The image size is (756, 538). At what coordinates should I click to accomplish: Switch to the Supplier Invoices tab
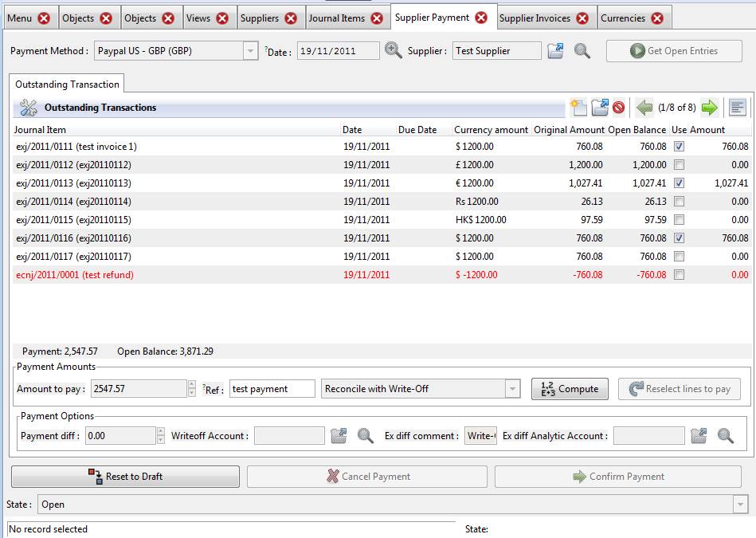[x=535, y=18]
